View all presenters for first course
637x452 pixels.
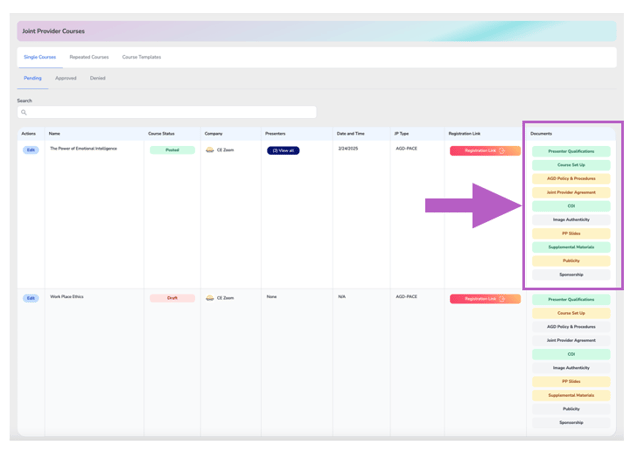click(283, 151)
